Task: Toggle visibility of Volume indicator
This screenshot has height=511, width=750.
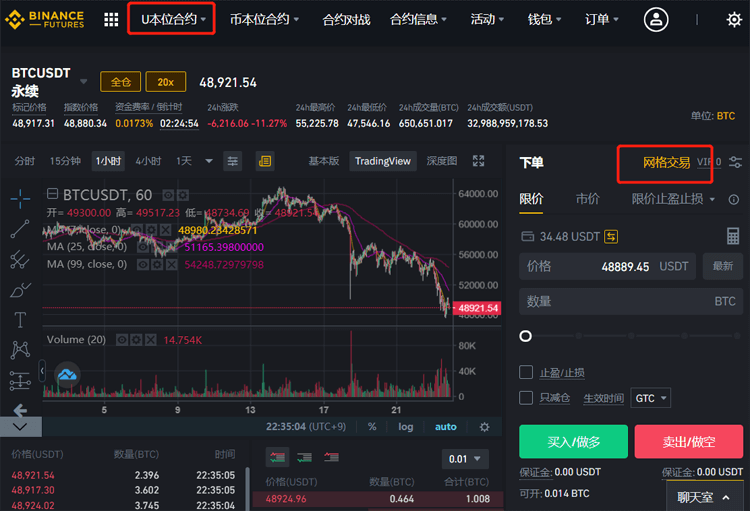Action: (122, 340)
